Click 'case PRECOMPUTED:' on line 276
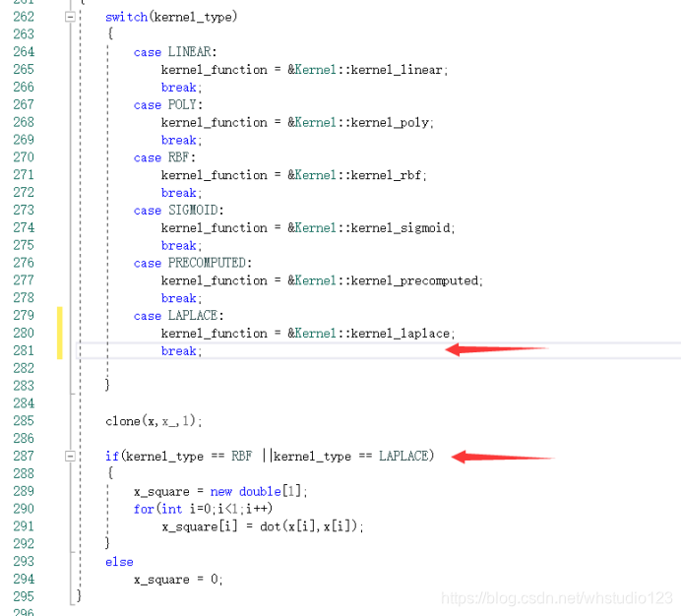The height and width of the screenshot is (616, 682). coord(192,263)
